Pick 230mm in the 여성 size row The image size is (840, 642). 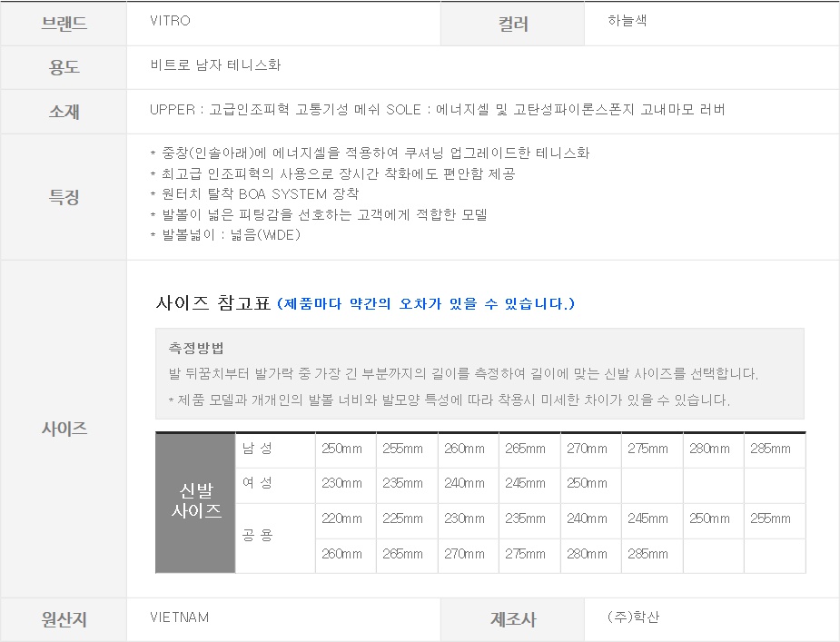point(341,484)
